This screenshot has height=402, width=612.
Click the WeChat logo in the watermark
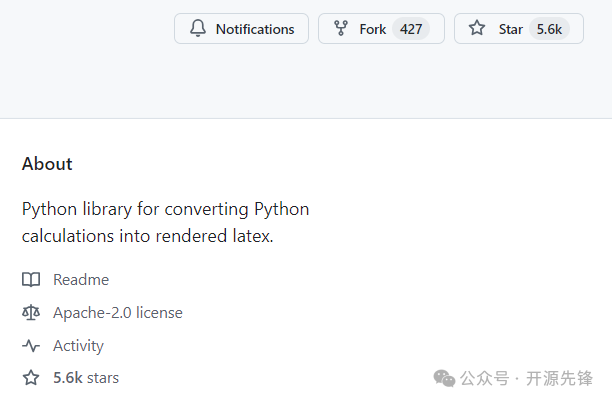443,377
